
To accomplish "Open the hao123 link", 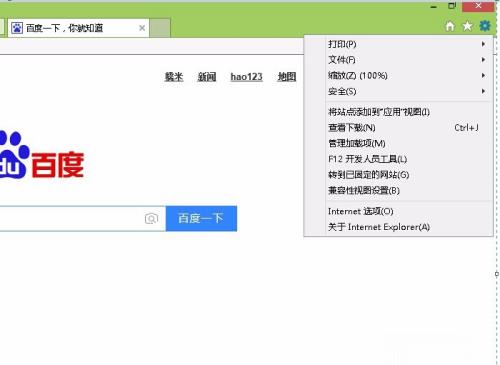I will pyautogui.click(x=246, y=77).
